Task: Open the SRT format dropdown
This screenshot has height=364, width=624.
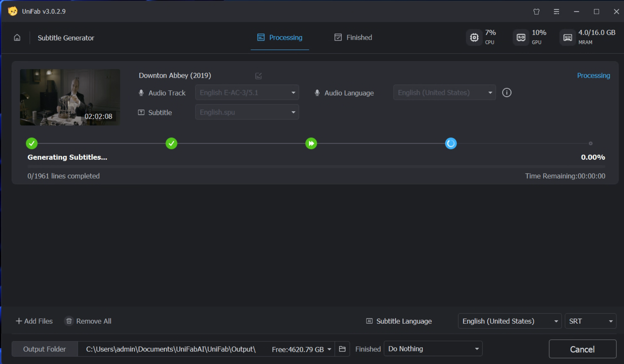Action: click(590, 321)
